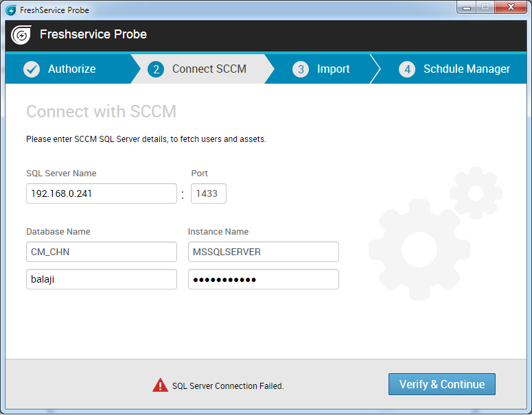
Task: Select the Connect SCCM step tab
Action: pos(203,69)
